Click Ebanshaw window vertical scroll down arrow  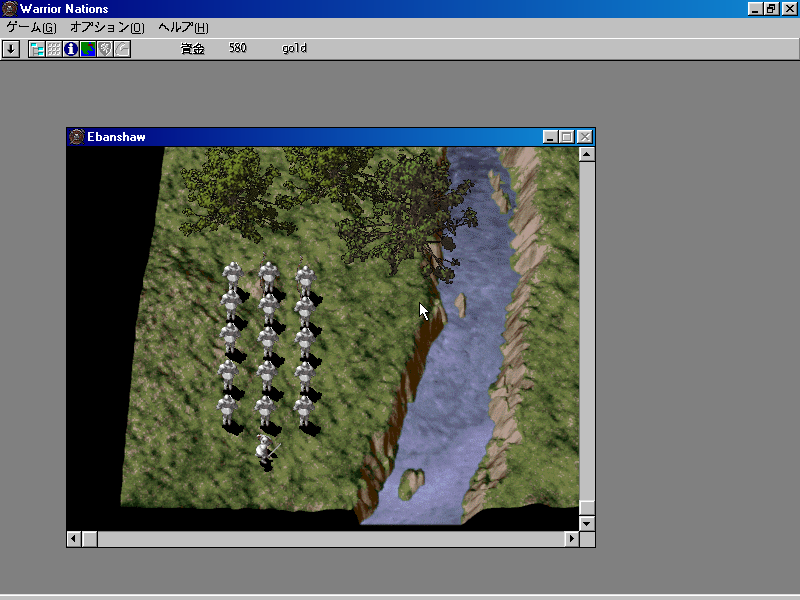(x=587, y=523)
